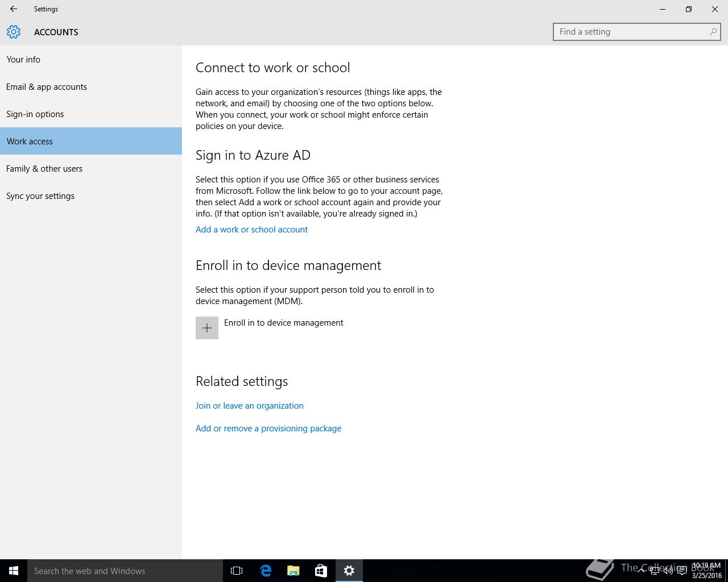728x582 pixels.
Task: Open the Action Center notifications icon
Action: click(682, 571)
